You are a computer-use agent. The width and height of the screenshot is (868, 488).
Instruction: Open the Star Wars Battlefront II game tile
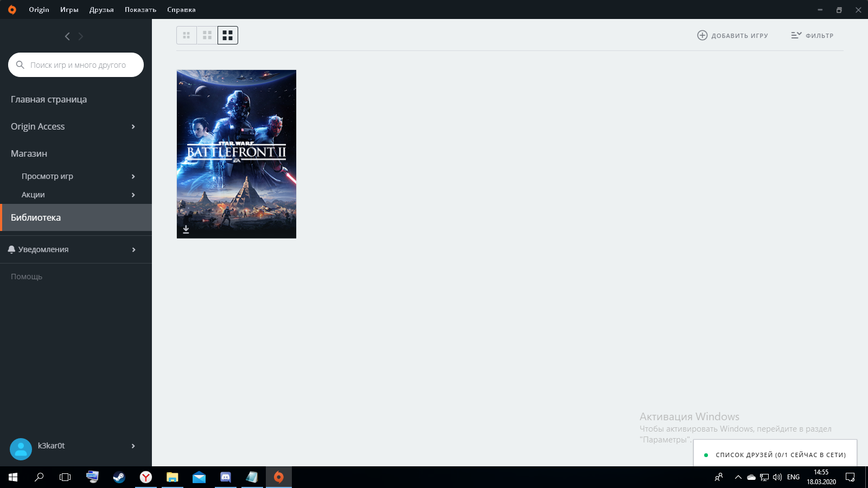(x=237, y=154)
